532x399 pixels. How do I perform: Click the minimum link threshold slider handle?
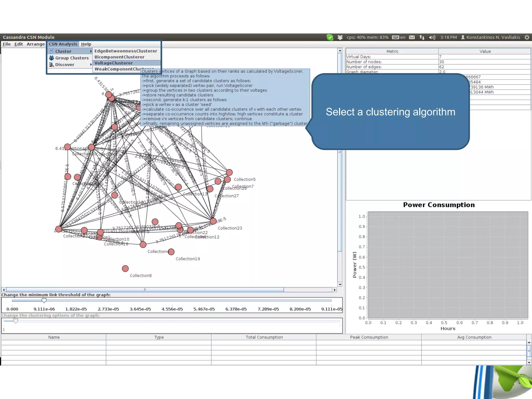tap(44, 301)
